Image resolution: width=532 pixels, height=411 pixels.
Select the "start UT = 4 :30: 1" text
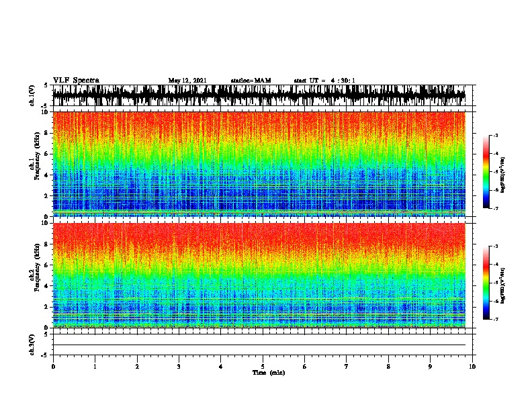(324, 81)
